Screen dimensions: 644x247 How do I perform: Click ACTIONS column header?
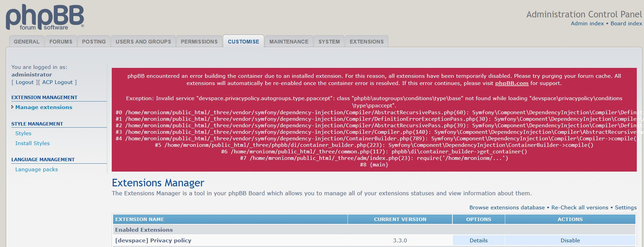(570, 219)
